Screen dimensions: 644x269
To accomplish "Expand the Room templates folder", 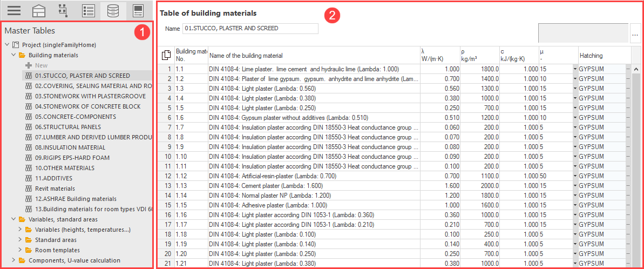I will [x=20, y=250].
